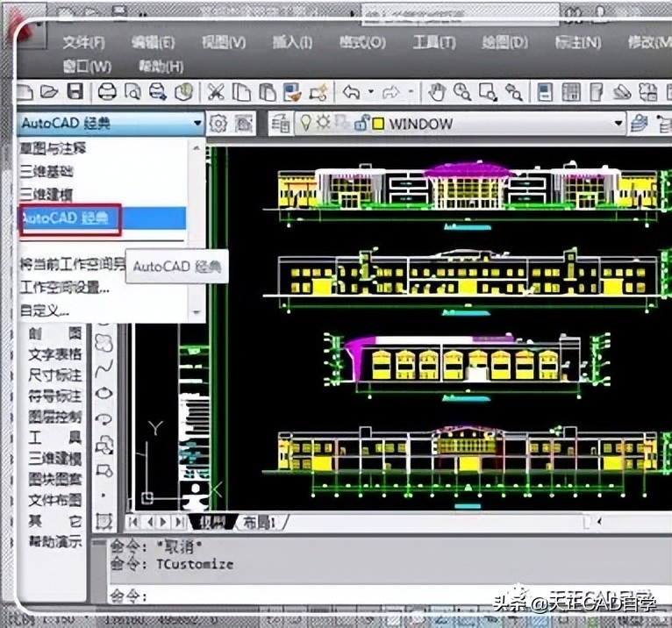The height and width of the screenshot is (628, 672).
Task: Expand the 符号标注 Tianzheng menu
Action: click(55, 396)
